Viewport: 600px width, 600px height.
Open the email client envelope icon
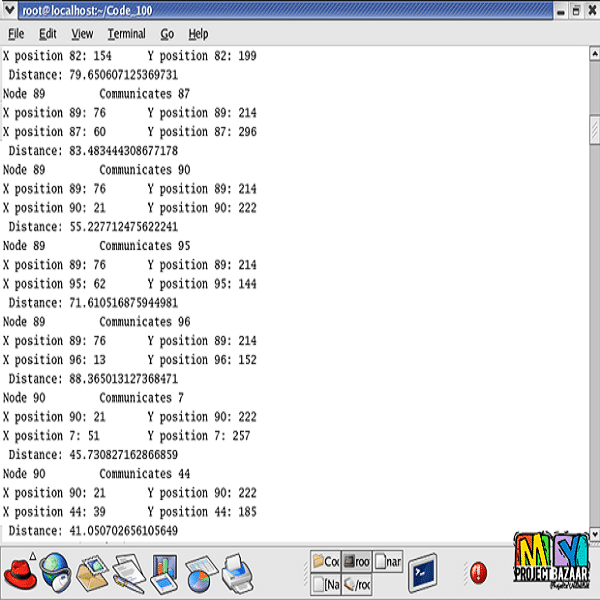click(95, 573)
